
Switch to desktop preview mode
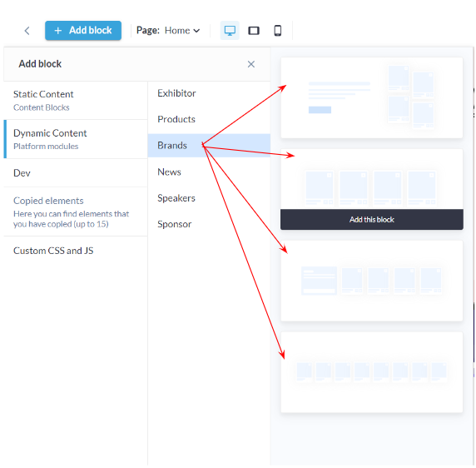pyautogui.click(x=230, y=30)
